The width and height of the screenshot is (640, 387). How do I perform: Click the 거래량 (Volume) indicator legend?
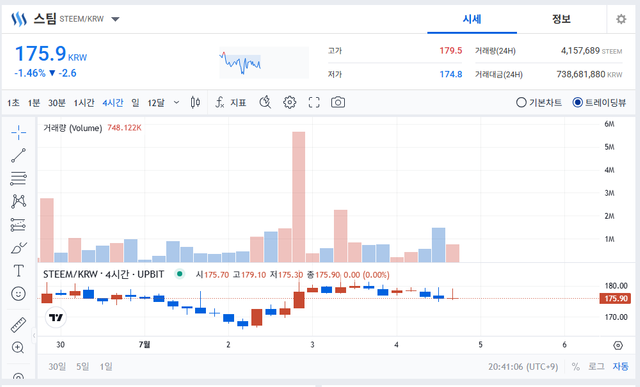coord(73,128)
